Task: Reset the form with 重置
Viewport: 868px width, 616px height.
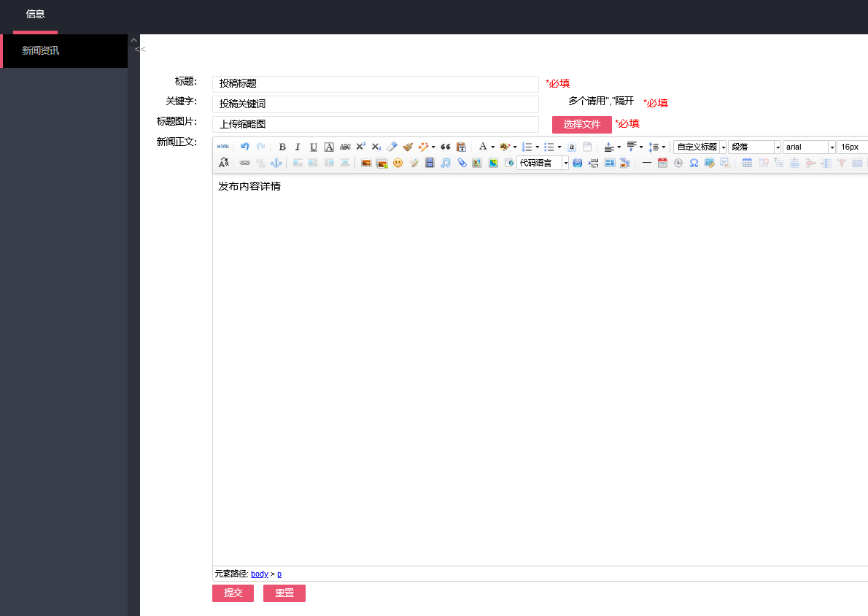Action: click(284, 593)
